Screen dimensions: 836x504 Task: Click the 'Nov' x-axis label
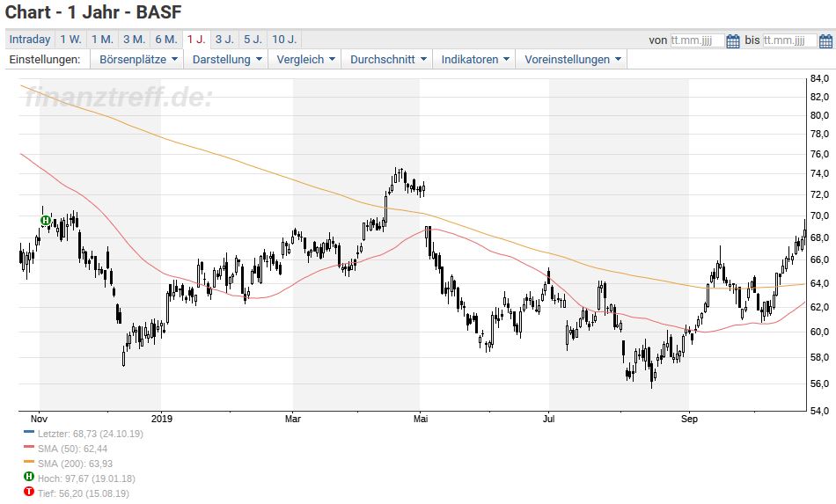click(x=39, y=419)
